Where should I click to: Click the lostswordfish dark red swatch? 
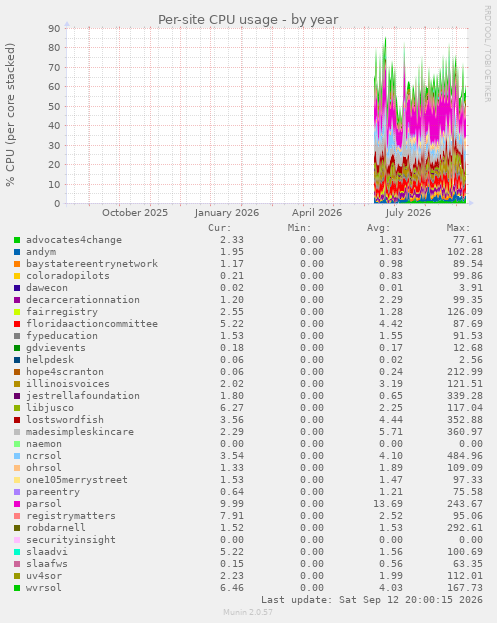pos(17,420)
